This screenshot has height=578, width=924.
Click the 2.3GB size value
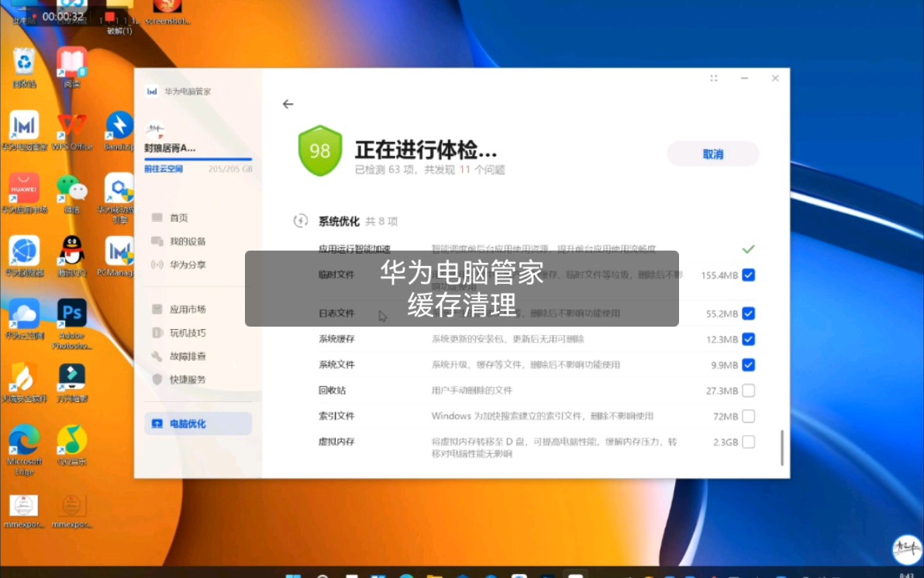pos(726,441)
